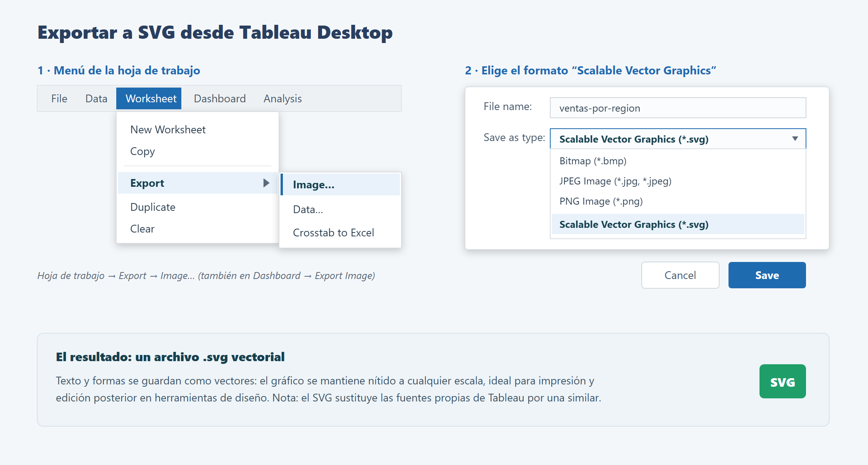The width and height of the screenshot is (868, 465).
Task: Click the Export submenu arrow
Action: click(266, 183)
